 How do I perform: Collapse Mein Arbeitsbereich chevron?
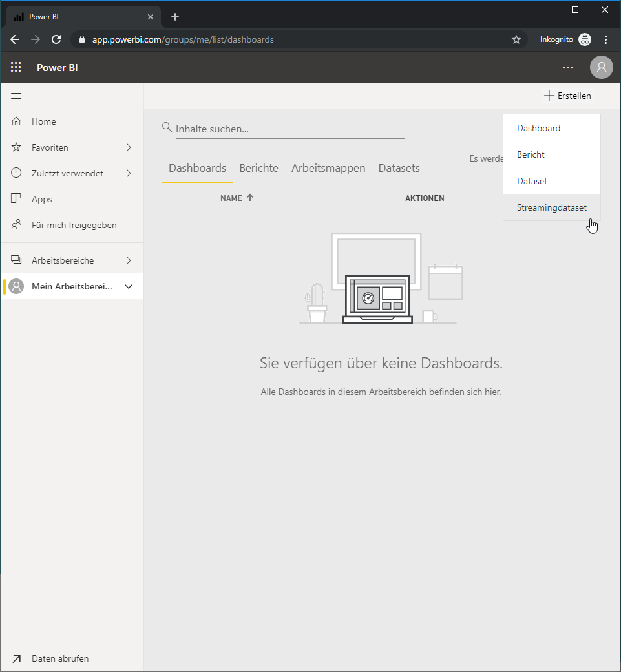tap(129, 286)
